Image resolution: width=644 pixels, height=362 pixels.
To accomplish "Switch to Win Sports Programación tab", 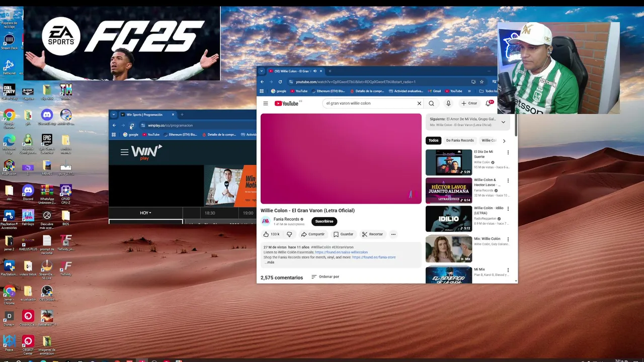I will 147,115.
